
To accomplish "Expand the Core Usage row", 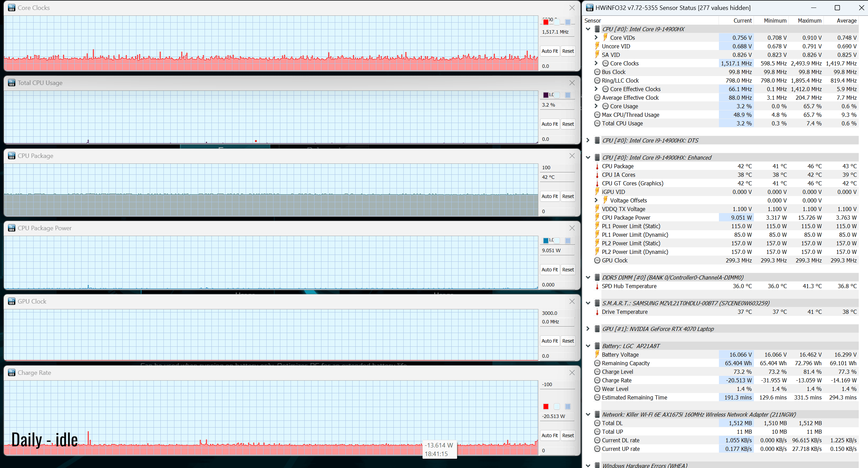I will (596, 106).
